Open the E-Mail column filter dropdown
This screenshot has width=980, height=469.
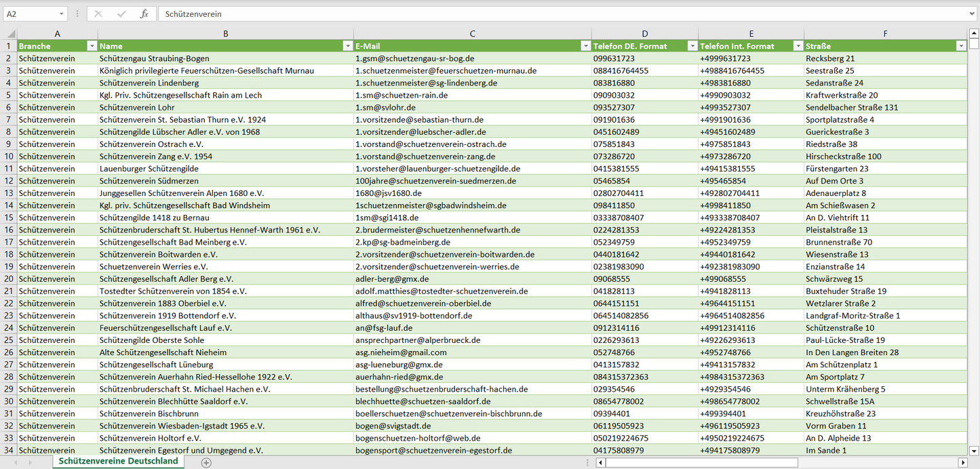(x=585, y=46)
